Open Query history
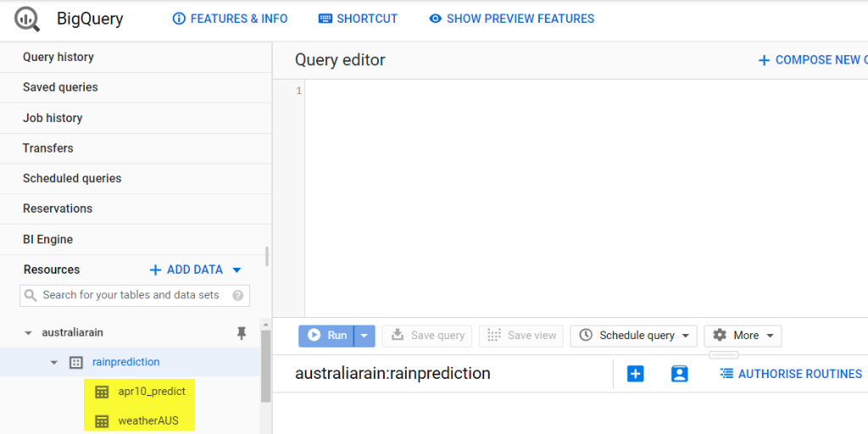This screenshot has height=434, width=868. tap(58, 57)
